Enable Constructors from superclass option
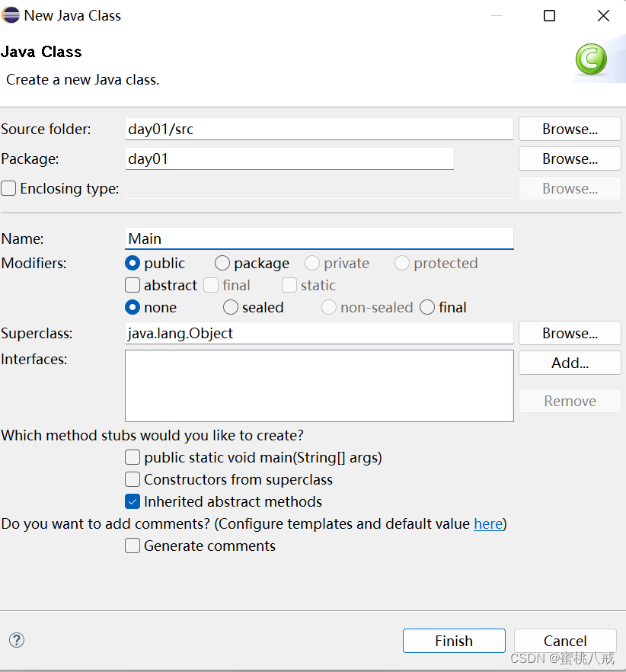This screenshot has height=672, width=626. [x=133, y=479]
